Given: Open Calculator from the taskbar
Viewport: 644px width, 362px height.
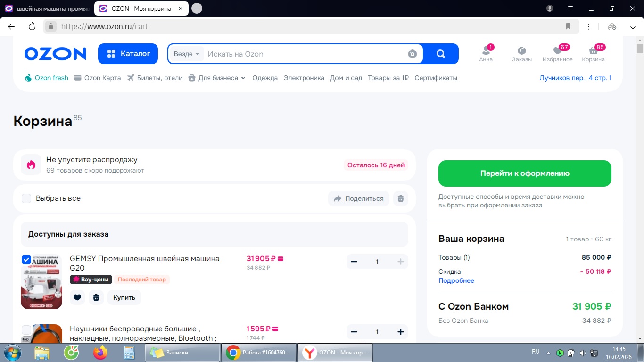Looking at the screenshot, I should pyautogui.click(x=129, y=352).
